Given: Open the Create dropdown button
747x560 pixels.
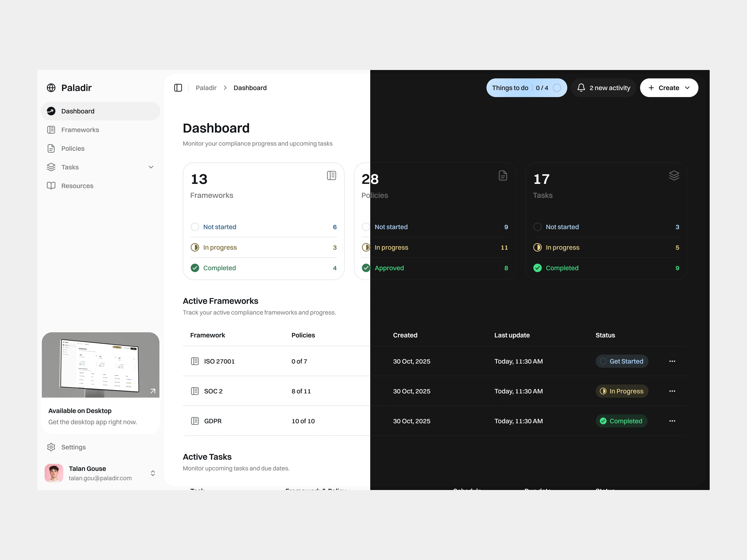Looking at the screenshot, I should [x=669, y=88].
